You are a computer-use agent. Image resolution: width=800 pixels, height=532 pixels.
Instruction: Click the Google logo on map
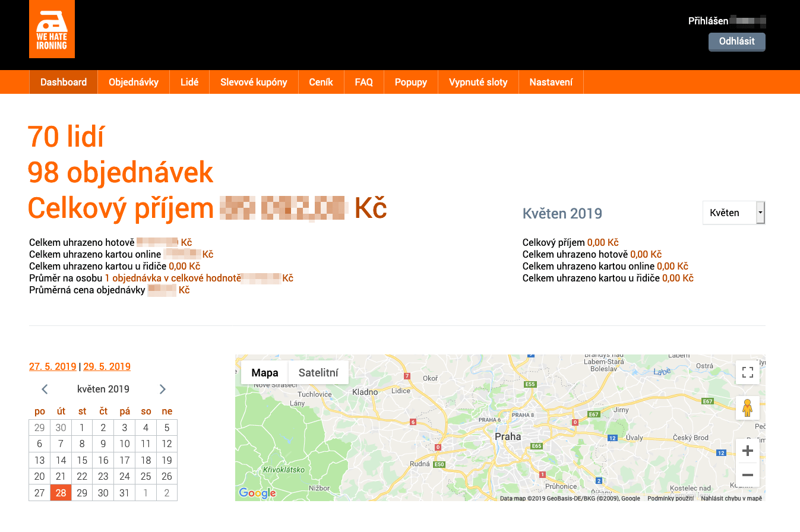pyautogui.click(x=257, y=493)
